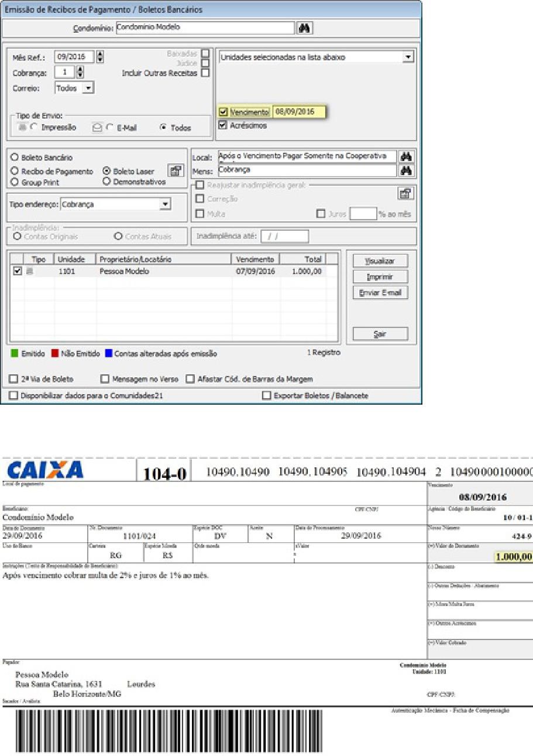Check Afastar Cód. de Barras da Margem
The height and width of the screenshot is (756, 533).
190,379
